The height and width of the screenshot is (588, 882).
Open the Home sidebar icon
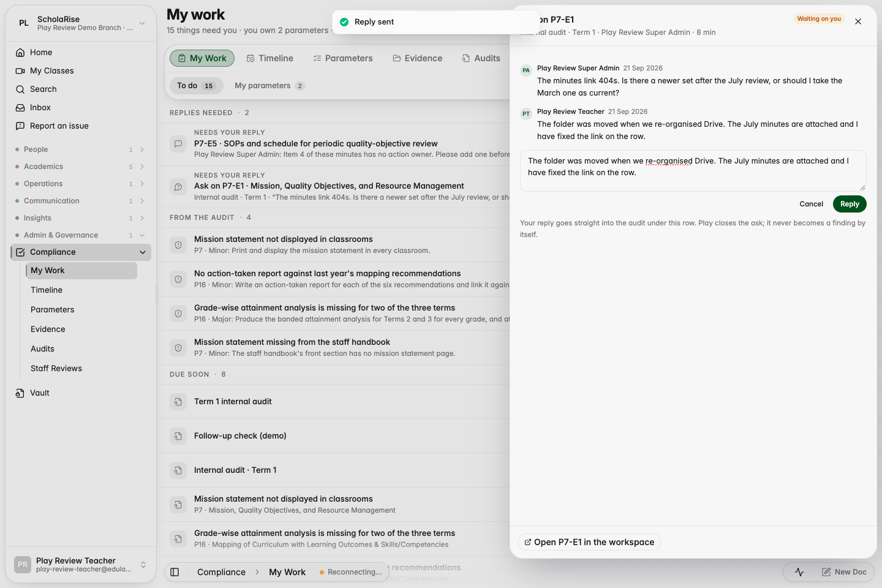(x=20, y=53)
